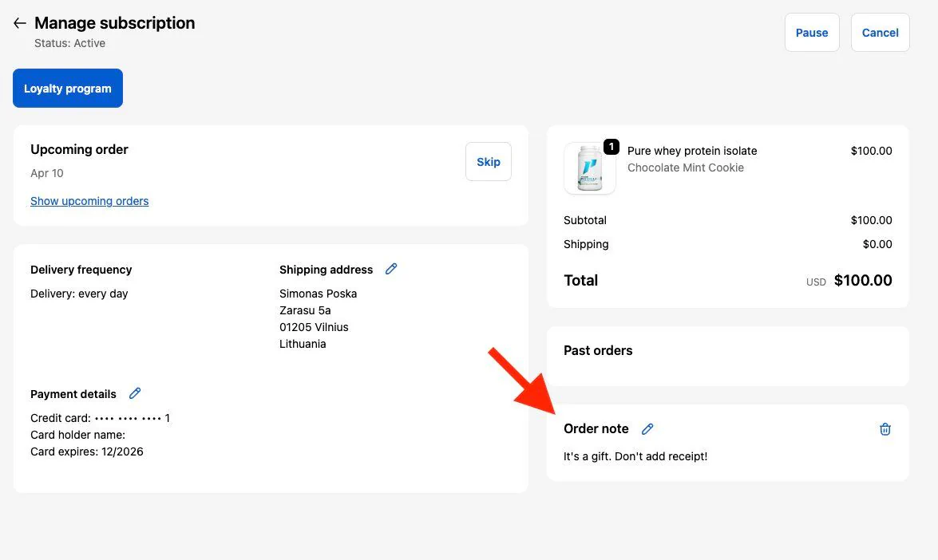The image size is (938, 560).
Task: Select the 'Subtotal' row label
Action: click(585, 220)
